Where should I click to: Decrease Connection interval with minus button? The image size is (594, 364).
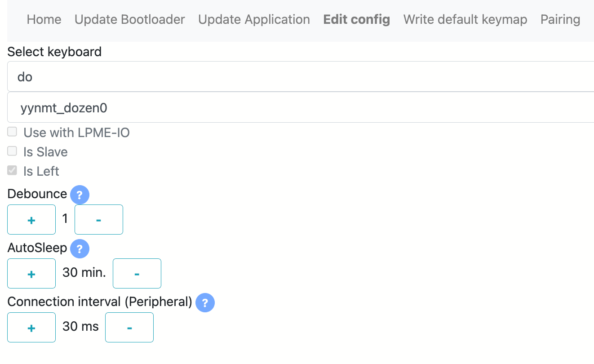(129, 328)
